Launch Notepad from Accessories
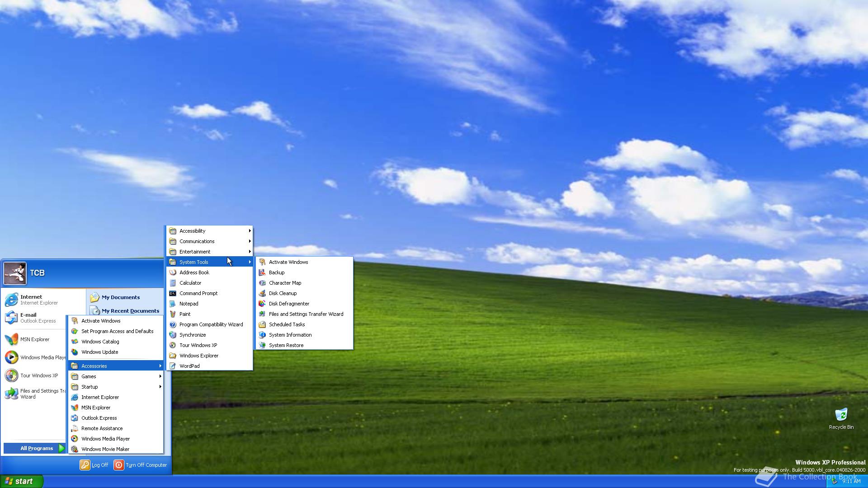Image resolution: width=868 pixels, height=488 pixels. (189, 304)
